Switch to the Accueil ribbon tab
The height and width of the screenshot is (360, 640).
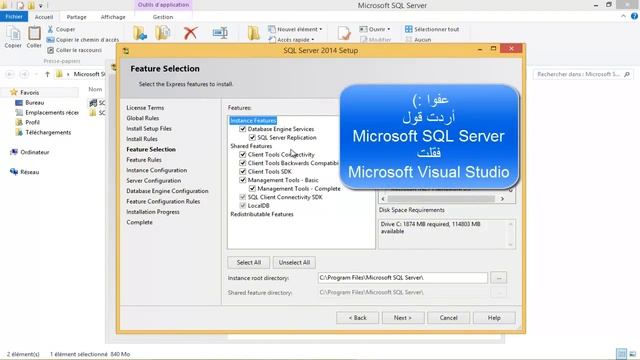coord(44,17)
